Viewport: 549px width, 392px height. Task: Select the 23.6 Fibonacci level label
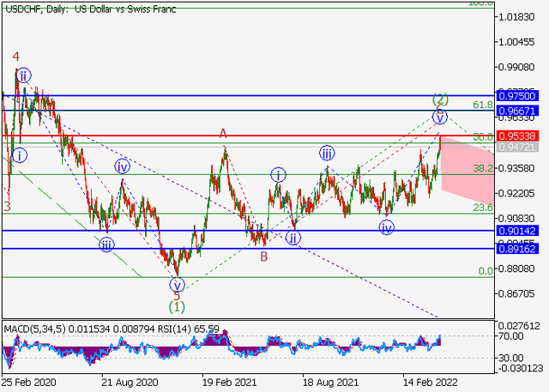483,208
